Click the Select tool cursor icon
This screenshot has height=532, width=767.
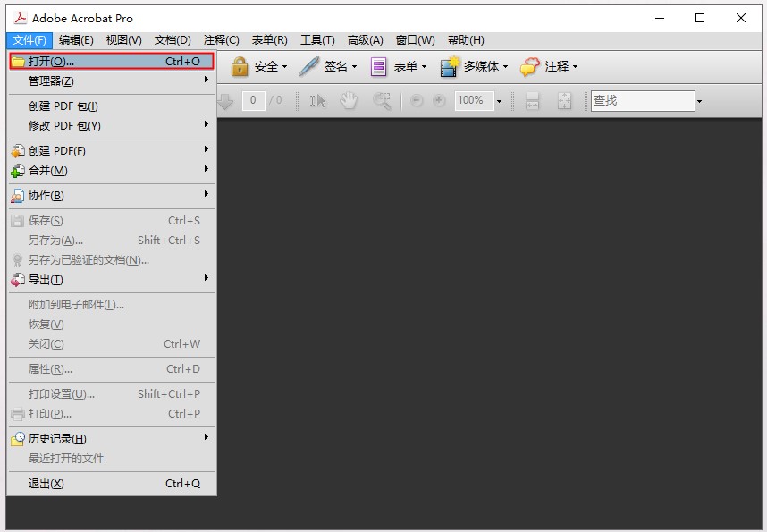coord(317,101)
